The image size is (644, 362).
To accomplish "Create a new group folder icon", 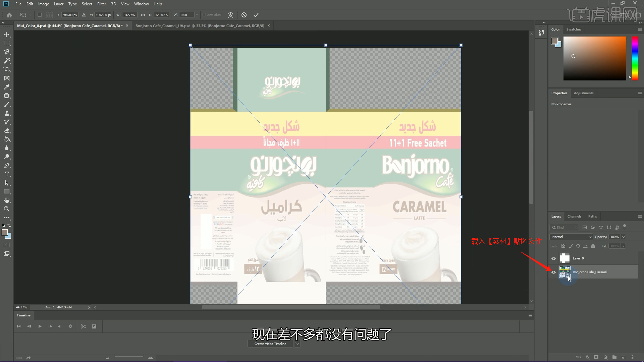I will pos(614,357).
